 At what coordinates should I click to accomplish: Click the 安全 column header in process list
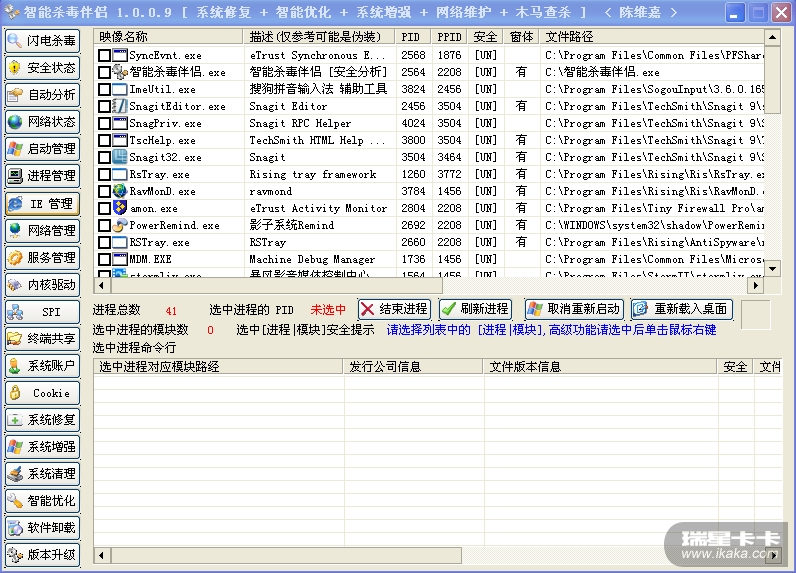click(485, 37)
